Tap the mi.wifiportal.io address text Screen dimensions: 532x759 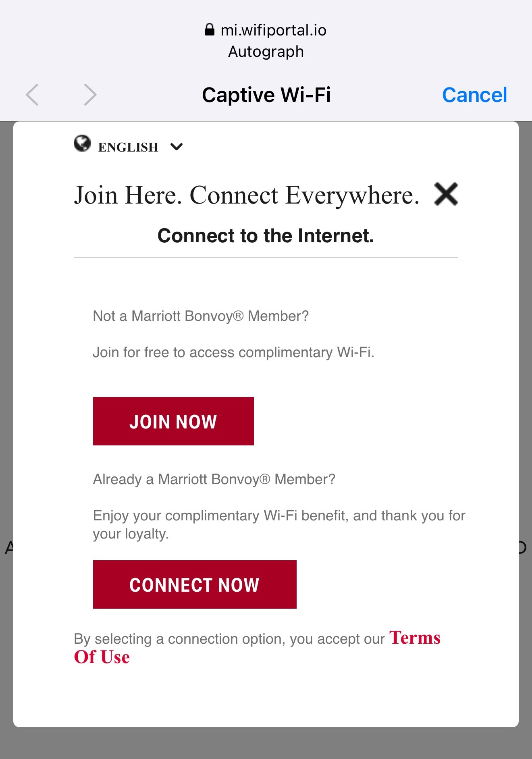point(273,30)
